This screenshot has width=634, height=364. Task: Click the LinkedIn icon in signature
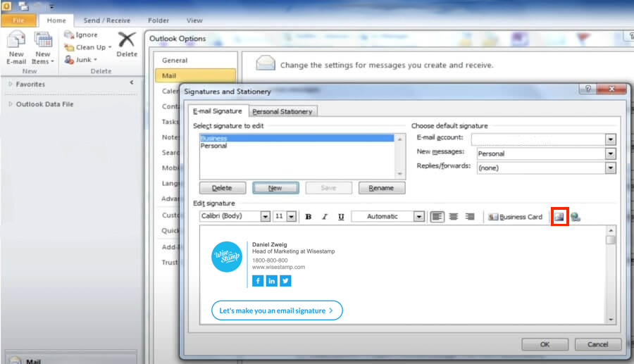(272, 281)
